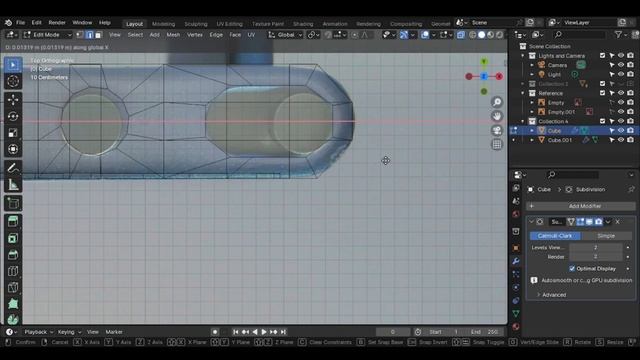The height and width of the screenshot is (360, 640).
Task: Open the File menu
Action: [x=20, y=23]
